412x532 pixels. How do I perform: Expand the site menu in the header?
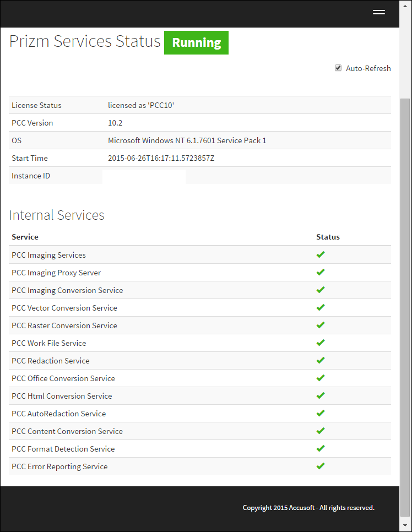[379, 12]
